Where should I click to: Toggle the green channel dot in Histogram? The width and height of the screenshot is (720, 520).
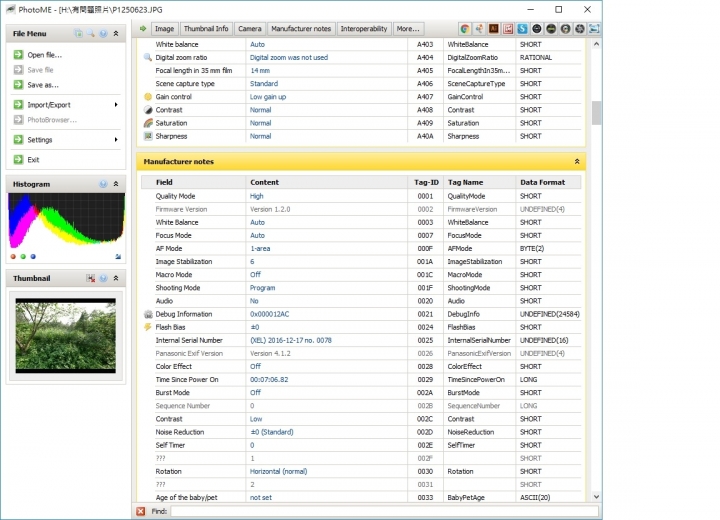click(x=23, y=257)
